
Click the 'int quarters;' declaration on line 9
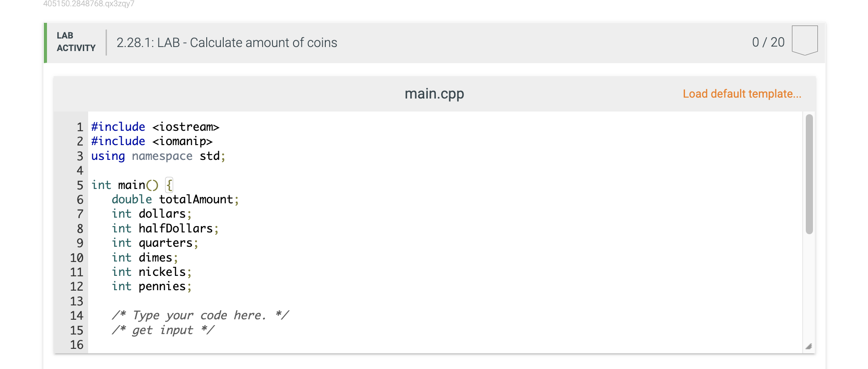[154, 243]
